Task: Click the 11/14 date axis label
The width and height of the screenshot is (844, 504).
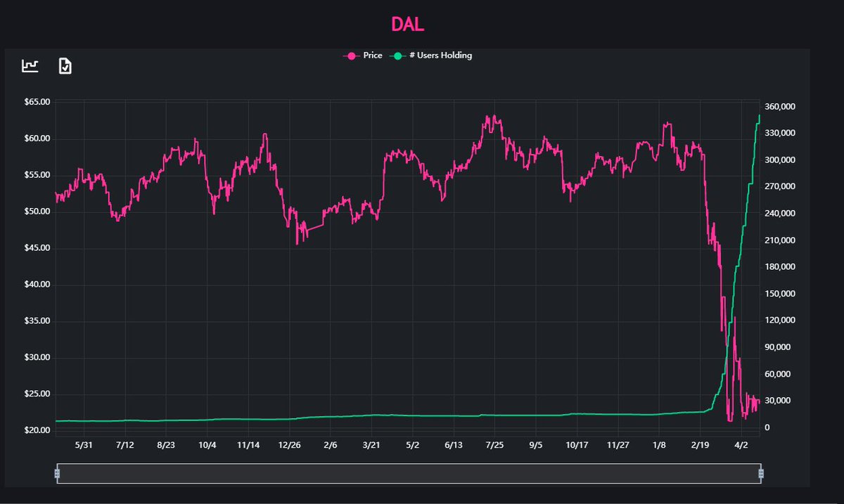Action: pos(248,446)
